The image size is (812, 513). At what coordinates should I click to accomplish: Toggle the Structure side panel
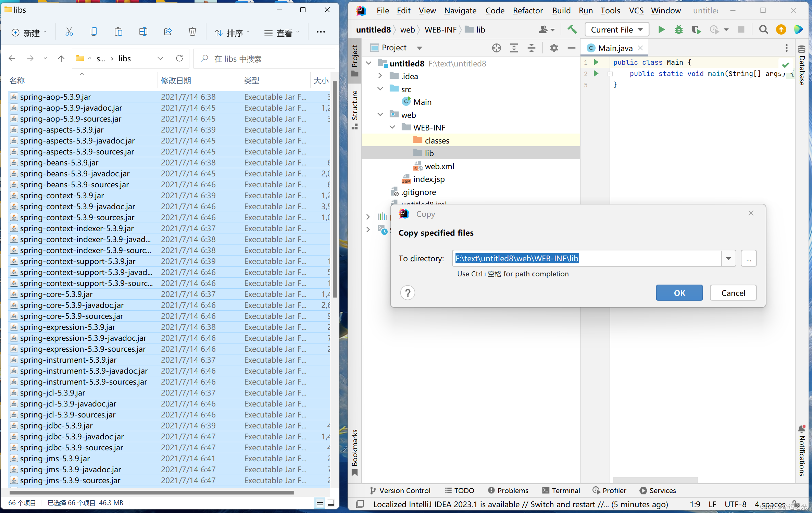pos(355,110)
